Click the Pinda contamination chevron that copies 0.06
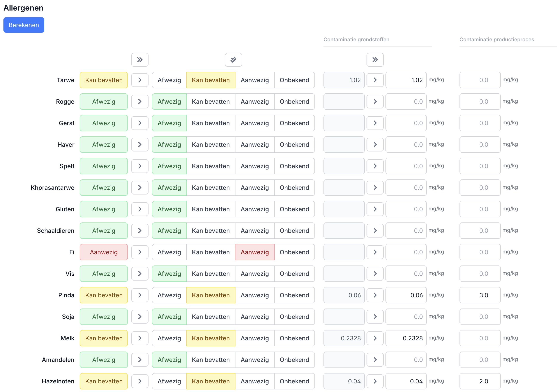This screenshot has width=557, height=392. coord(375,295)
